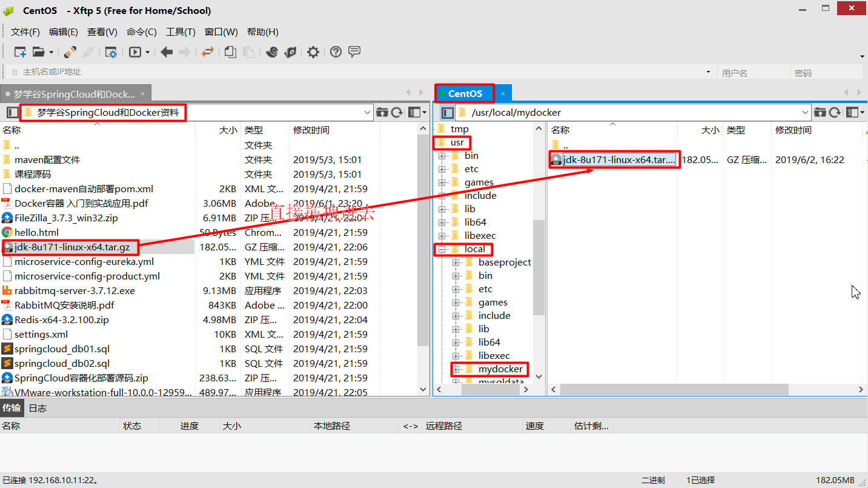Sort CentOS files by 大小 column
Screen dimensions: 868x488
coord(700,130)
